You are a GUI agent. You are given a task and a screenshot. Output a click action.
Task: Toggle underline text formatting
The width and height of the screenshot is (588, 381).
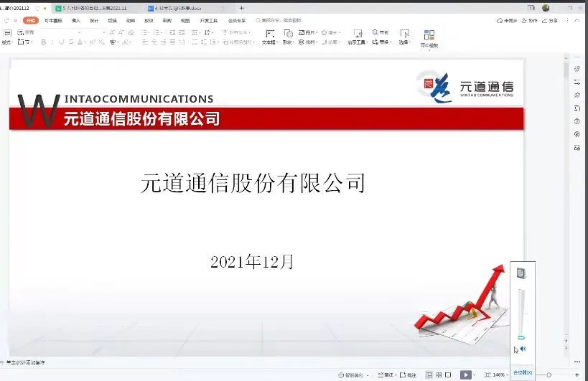62,43
